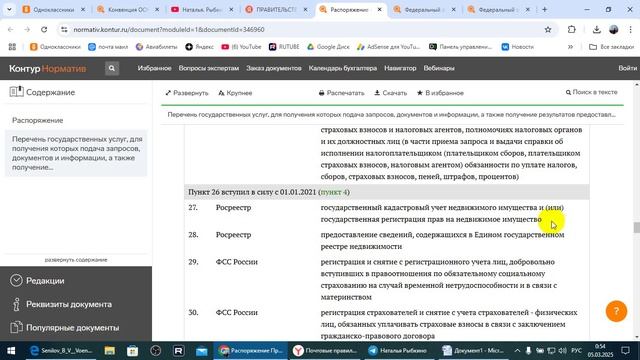Click Крупнее to enlarge text
Screen dimensions: 640x360
[235, 93]
